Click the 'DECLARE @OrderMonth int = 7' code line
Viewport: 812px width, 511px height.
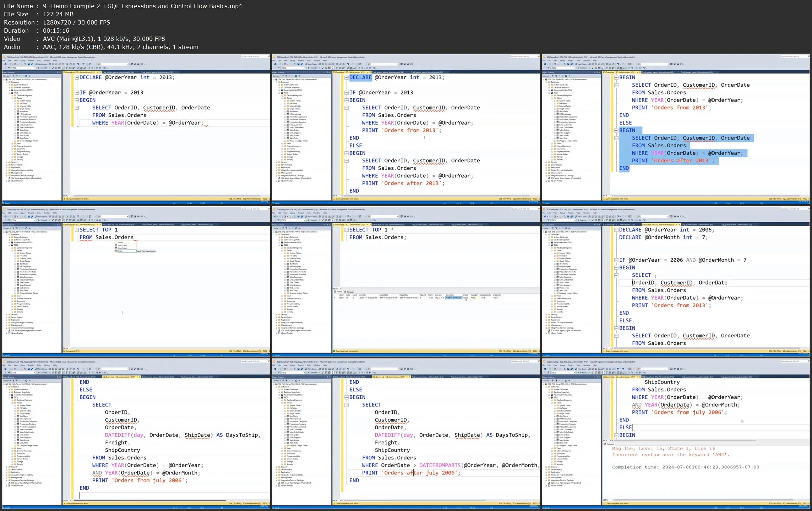(x=663, y=237)
